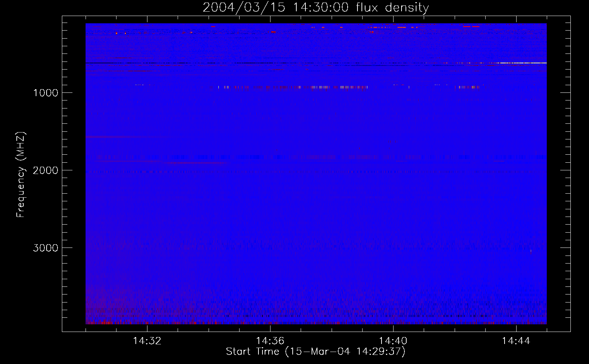Click the "14:32" time tick label
This screenshot has height=364, width=589.
(147, 341)
